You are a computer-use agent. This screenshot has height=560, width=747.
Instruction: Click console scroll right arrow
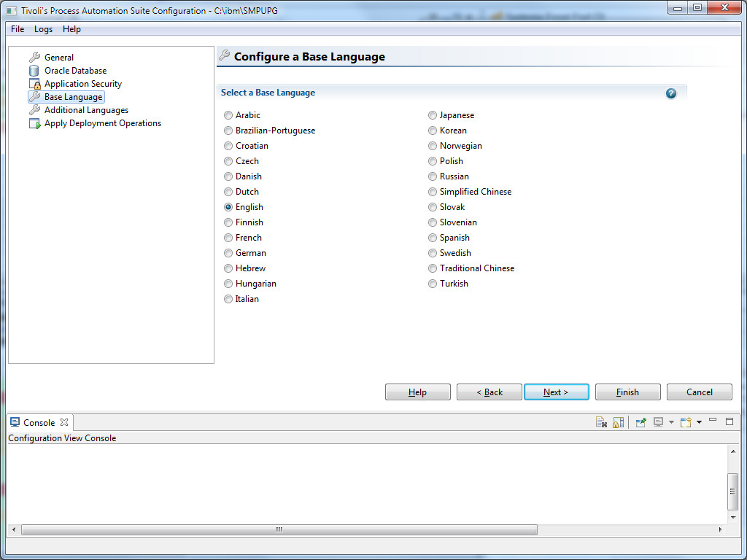click(720, 529)
